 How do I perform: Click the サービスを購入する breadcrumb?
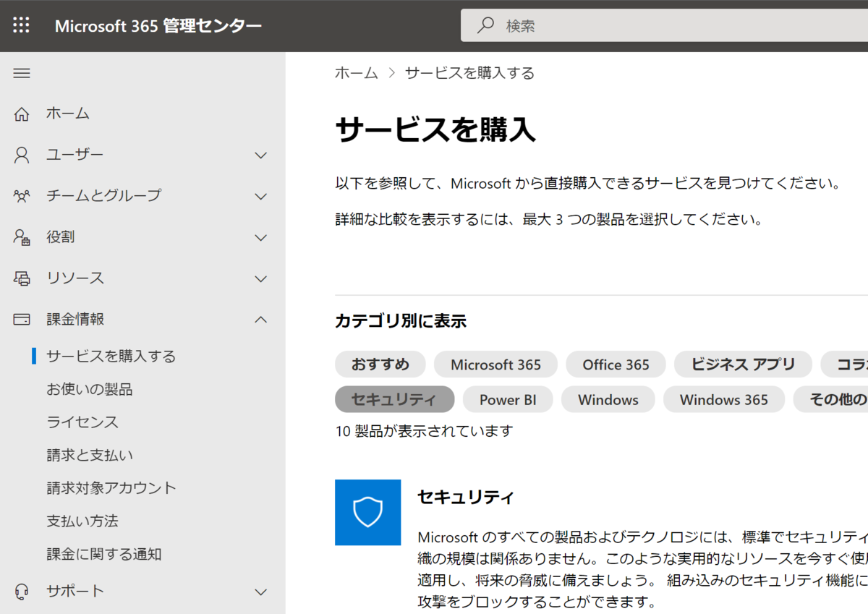coord(470,73)
